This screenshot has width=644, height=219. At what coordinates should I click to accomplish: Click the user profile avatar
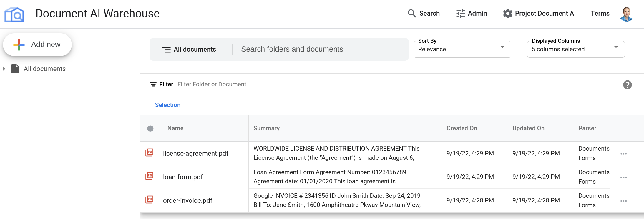pyautogui.click(x=626, y=14)
